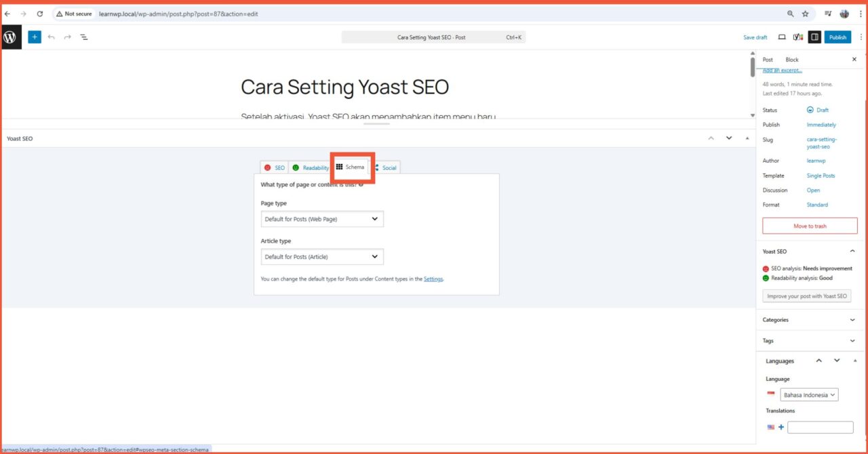
Task: Open the editor Options three-dot menu
Action: pos(860,37)
